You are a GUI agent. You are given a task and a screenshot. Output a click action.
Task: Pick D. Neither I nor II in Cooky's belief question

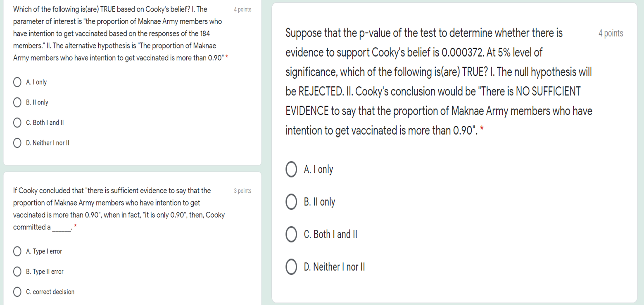pos(17,143)
